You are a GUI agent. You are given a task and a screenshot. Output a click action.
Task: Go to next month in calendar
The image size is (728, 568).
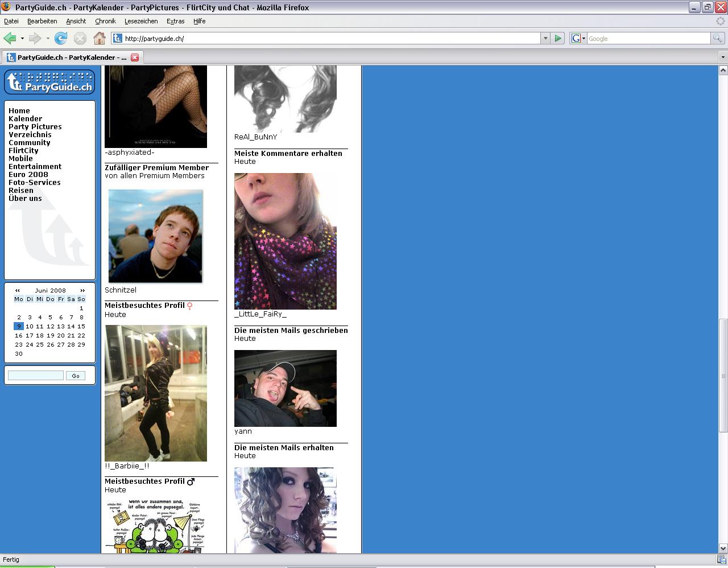(x=82, y=290)
